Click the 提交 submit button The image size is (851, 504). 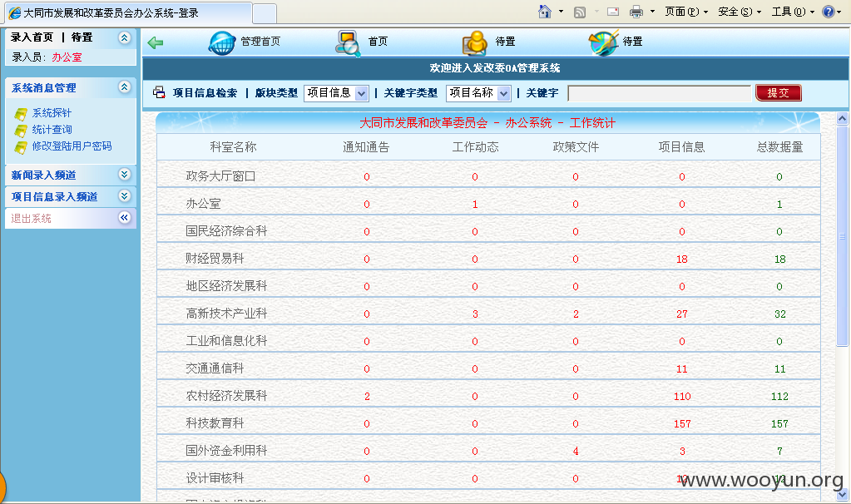779,93
